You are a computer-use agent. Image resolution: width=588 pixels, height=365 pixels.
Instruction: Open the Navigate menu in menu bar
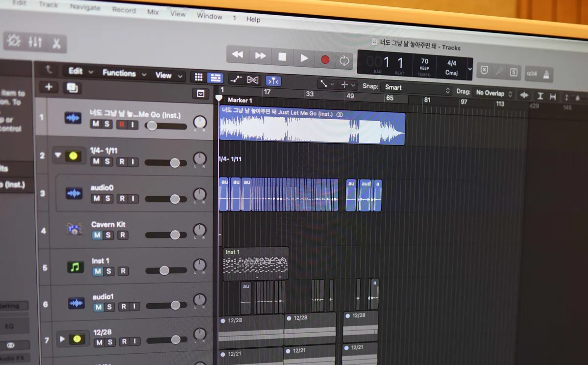[85, 7]
